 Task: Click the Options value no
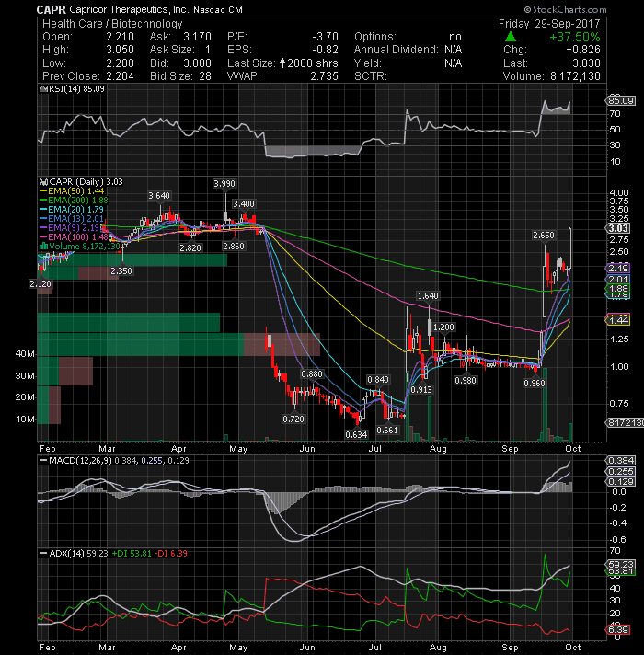click(x=455, y=37)
